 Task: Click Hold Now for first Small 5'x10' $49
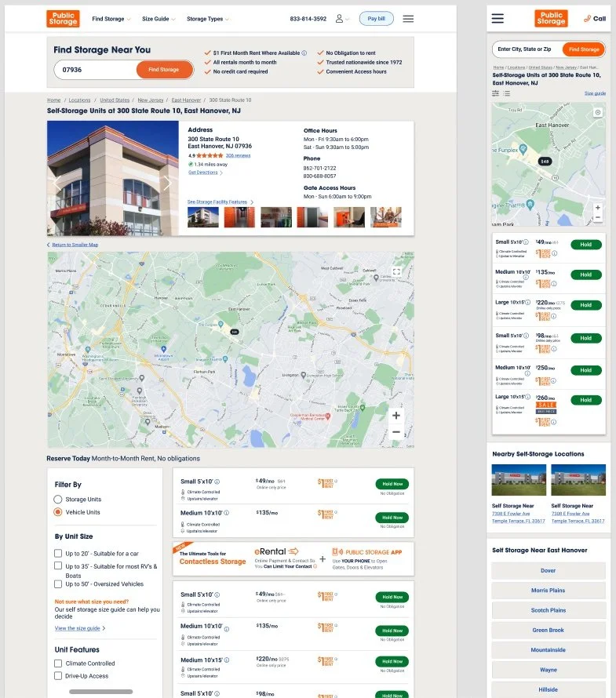coord(392,484)
